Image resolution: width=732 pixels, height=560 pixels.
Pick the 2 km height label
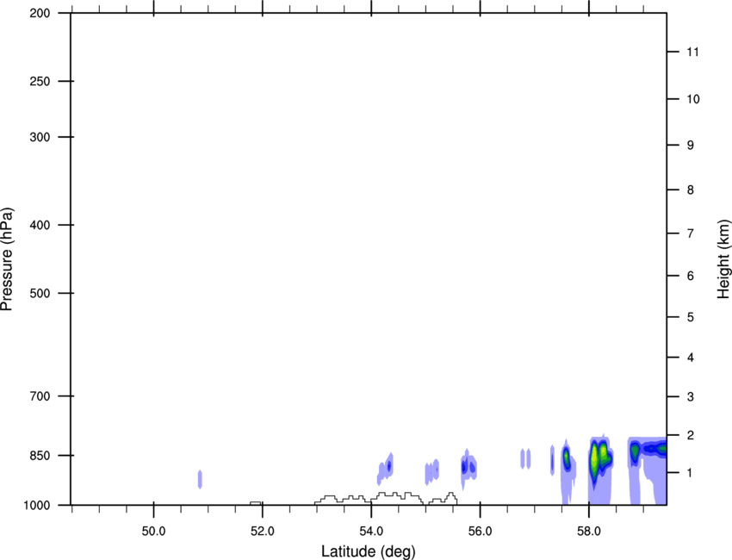691,435
